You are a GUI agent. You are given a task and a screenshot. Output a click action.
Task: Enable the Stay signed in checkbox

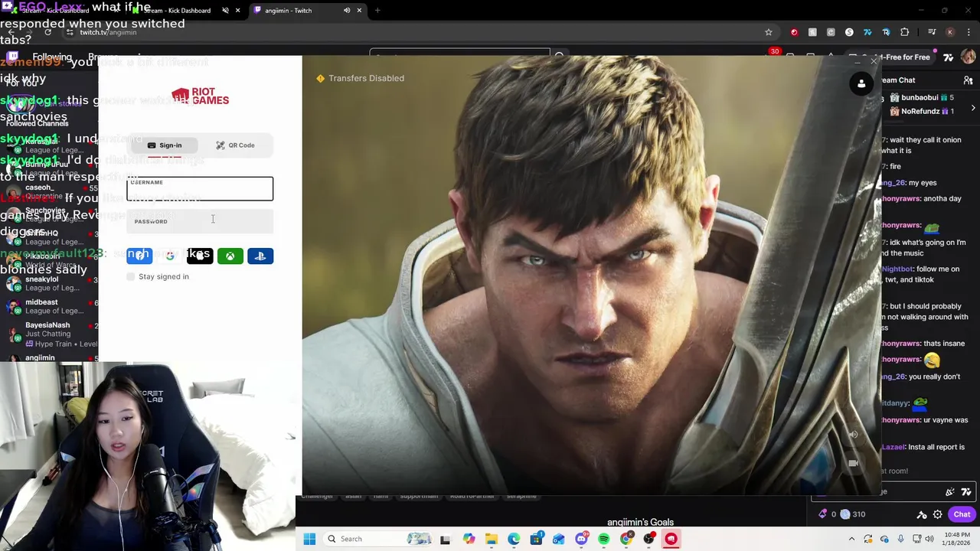click(131, 276)
